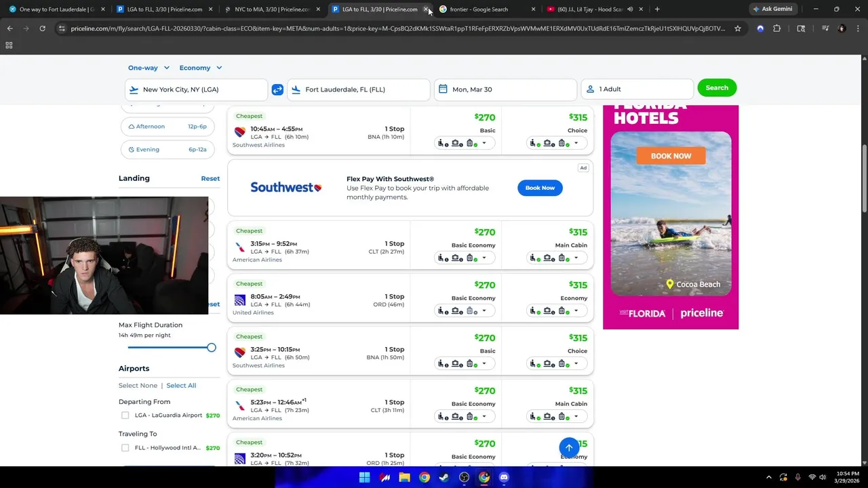Expand baggage details for 3:15PM American Basic Economy
Image resolution: width=868 pixels, height=488 pixels.
click(x=465, y=258)
